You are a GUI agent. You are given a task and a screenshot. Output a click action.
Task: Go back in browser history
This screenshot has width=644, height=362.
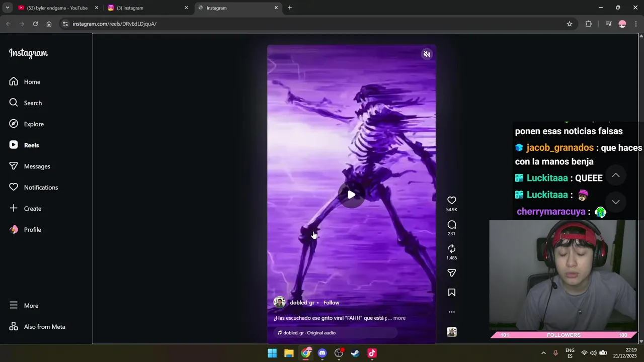[x=8, y=24]
